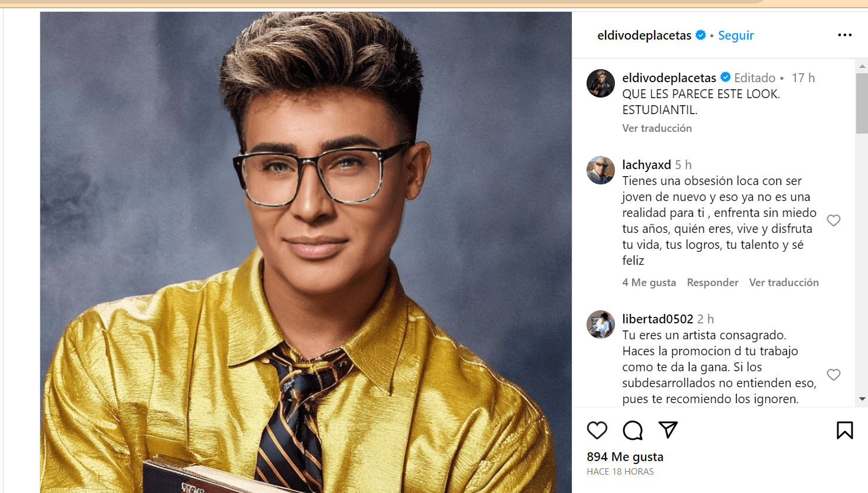Like libertad0502's comment heart
Viewport: 868px width, 493px height.
pos(834,375)
